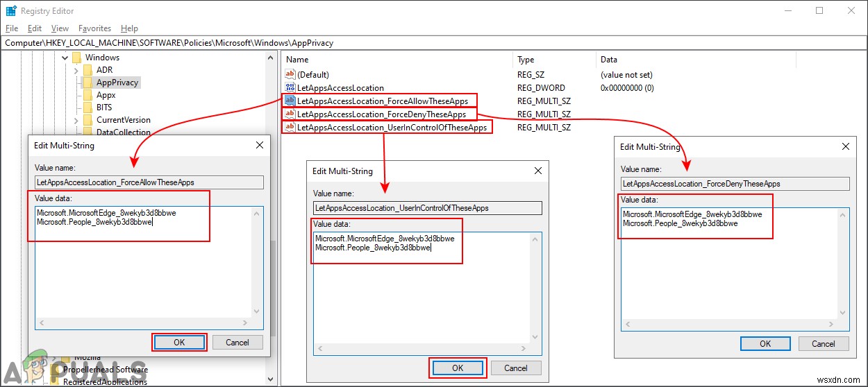Click Cancel in the UserInControlOfTheseApps dialog
Image resolution: width=868 pixels, height=387 pixels.
pos(516,368)
